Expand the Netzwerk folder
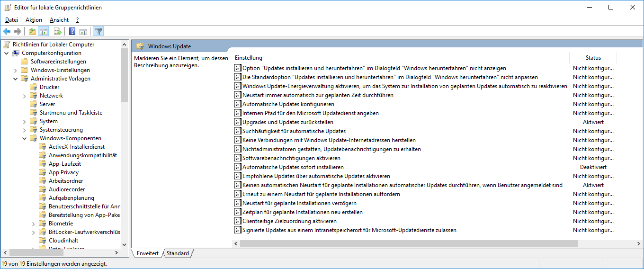The image size is (644, 269). click(24, 96)
